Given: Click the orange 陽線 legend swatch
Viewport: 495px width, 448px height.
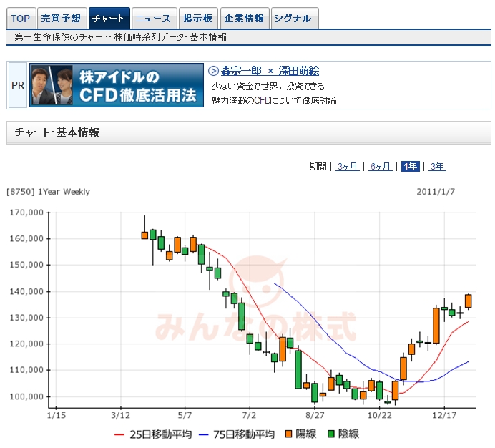Looking at the screenshot, I should [288, 434].
